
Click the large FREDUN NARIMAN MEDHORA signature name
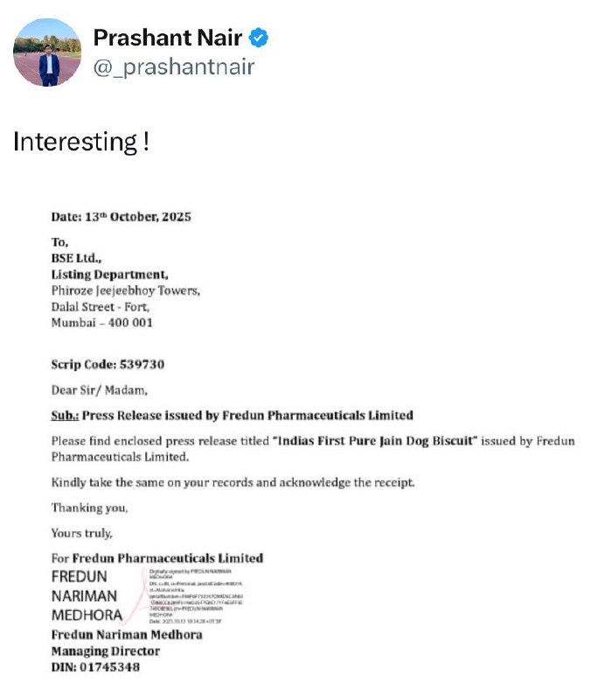click(x=87, y=596)
